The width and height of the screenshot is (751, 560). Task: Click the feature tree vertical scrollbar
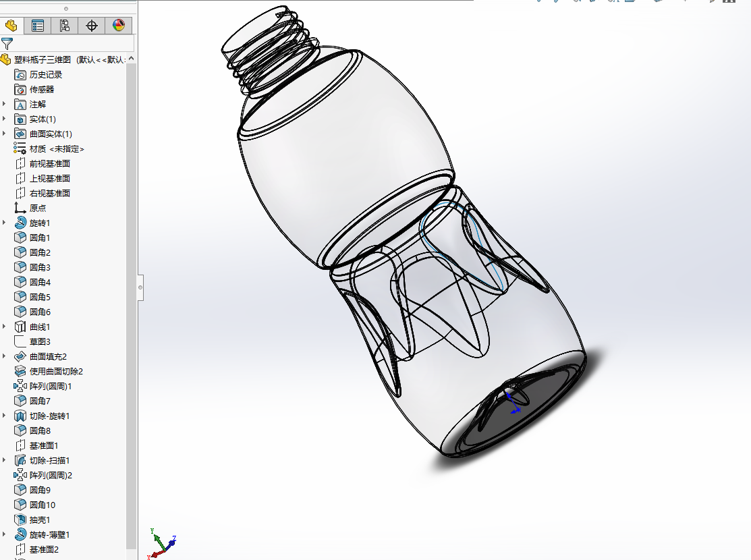click(x=131, y=306)
